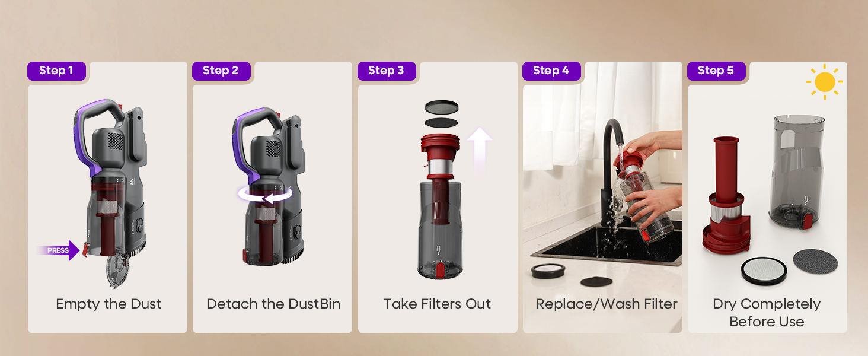Select the Step 1 label badge

click(56, 71)
